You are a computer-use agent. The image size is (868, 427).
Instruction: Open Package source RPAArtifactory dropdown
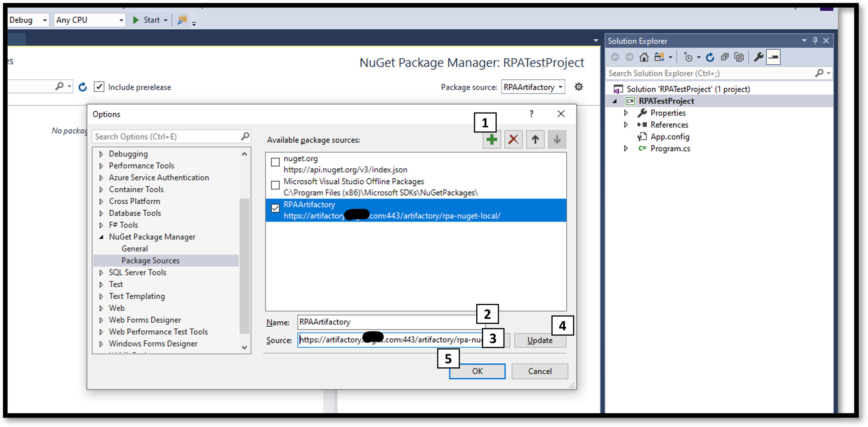click(533, 87)
